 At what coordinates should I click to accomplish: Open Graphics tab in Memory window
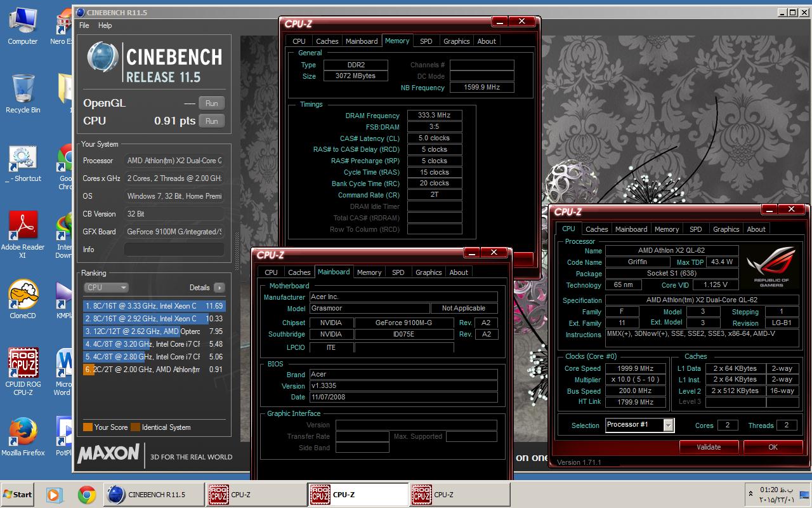click(x=456, y=41)
